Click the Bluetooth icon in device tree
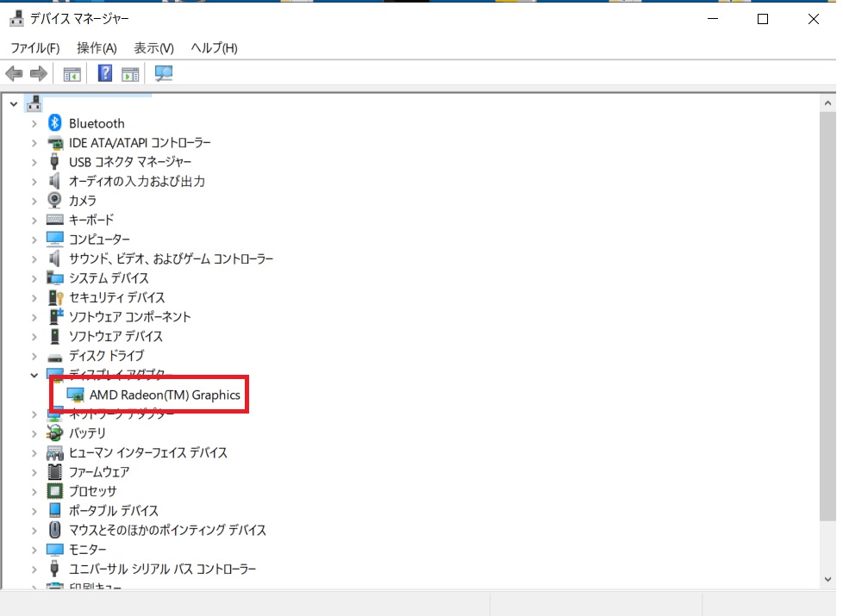This screenshot has height=616, width=843. pyautogui.click(x=55, y=123)
